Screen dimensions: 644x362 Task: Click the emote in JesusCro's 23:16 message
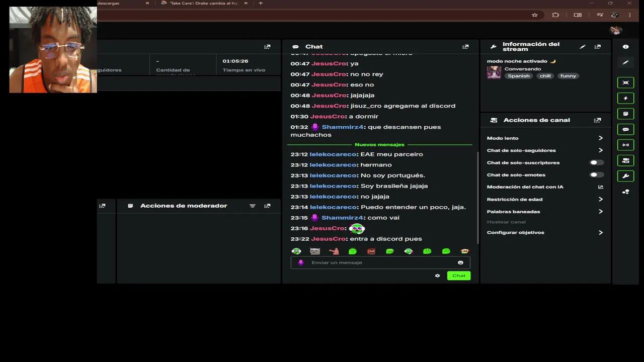(x=357, y=229)
